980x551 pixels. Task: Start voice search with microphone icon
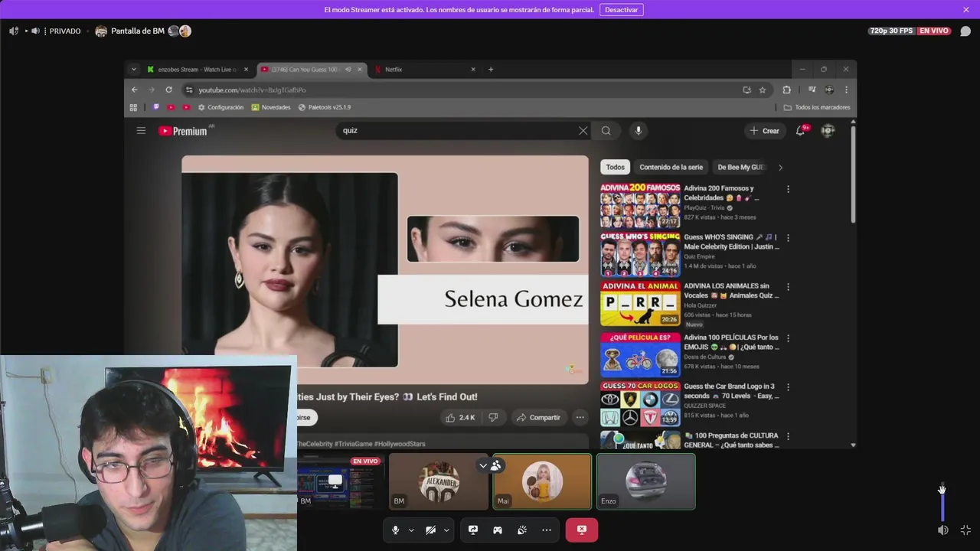[639, 131]
